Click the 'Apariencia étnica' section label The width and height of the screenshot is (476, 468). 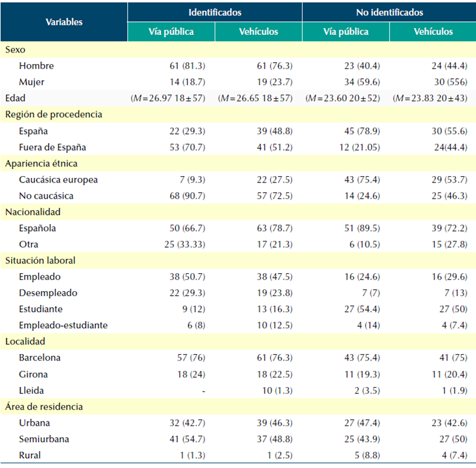41,163
